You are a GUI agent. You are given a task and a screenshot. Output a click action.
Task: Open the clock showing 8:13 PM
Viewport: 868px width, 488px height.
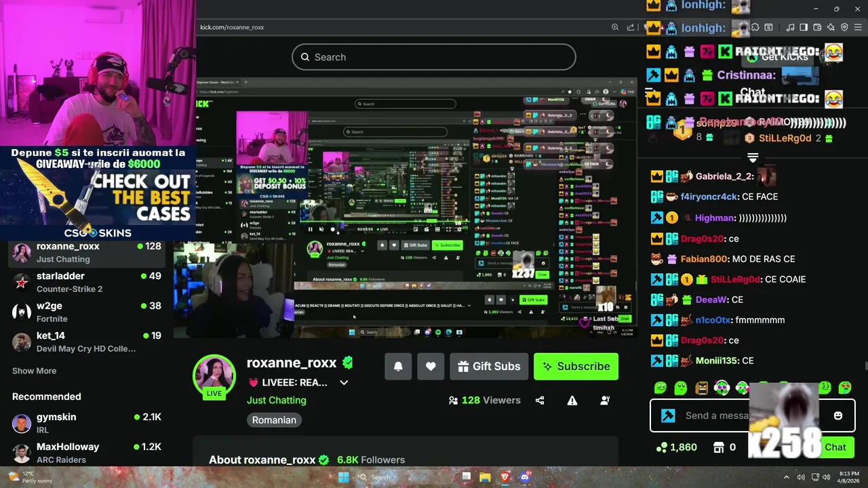tap(849, 477)
